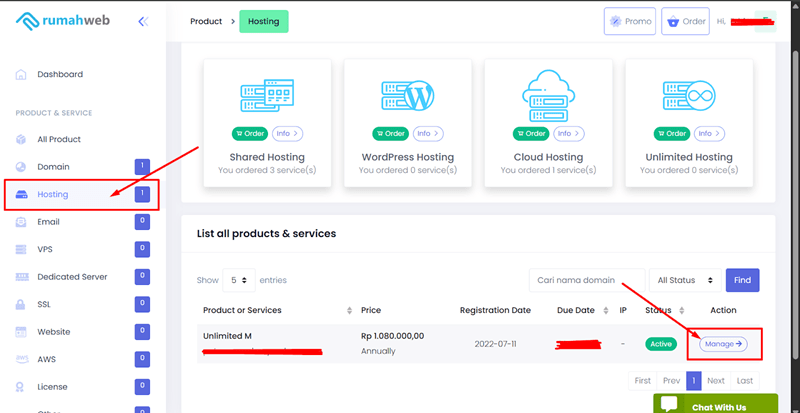This screenshot has height=413, width=800.
Task: Click the Active status badge
Action: click(661, 344)
